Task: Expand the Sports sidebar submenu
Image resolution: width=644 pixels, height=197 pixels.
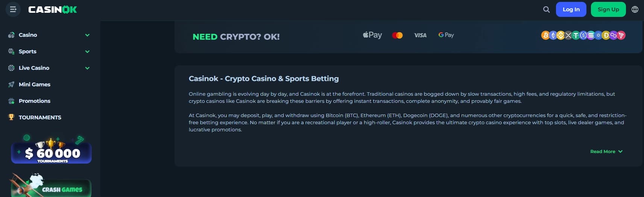Action: click(x=87, y=51)
